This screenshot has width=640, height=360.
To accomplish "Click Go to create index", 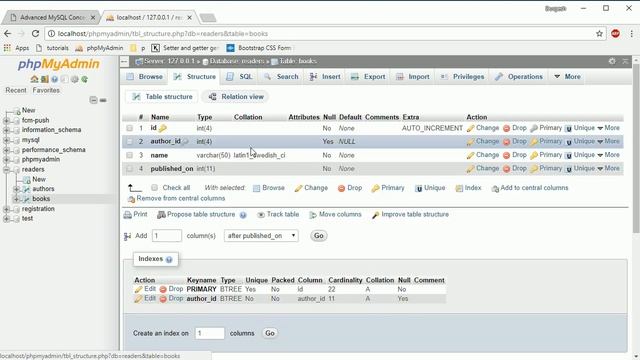I will [270, 333].
